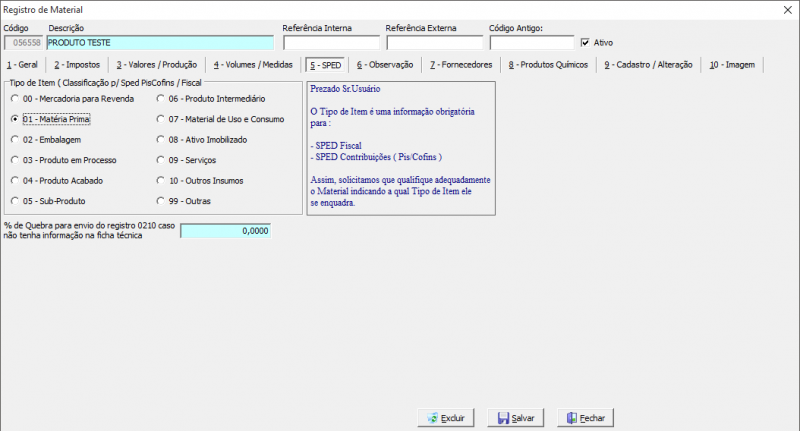
Task: Click the Fechar door icon
Action: coord(572,418)
